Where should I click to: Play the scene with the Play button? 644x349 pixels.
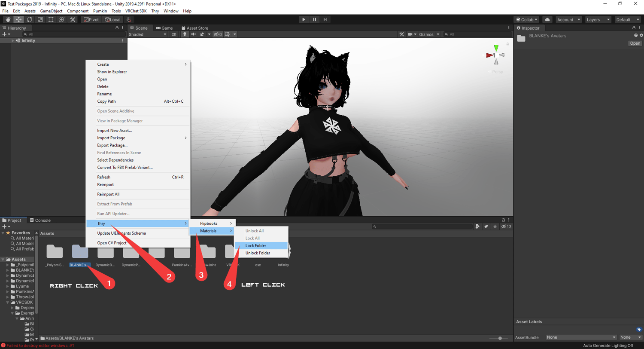304,19
